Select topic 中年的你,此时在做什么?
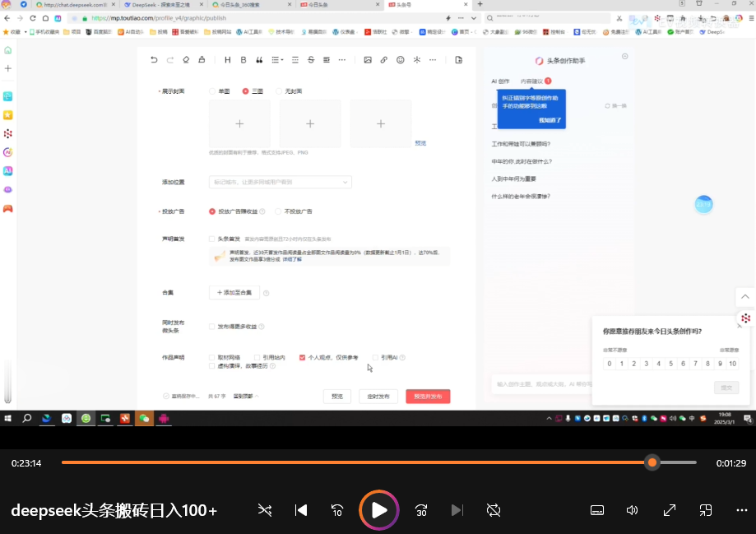The height and width of the screenshot is (534, 756). pyautogui.click(x=522, y=161)
